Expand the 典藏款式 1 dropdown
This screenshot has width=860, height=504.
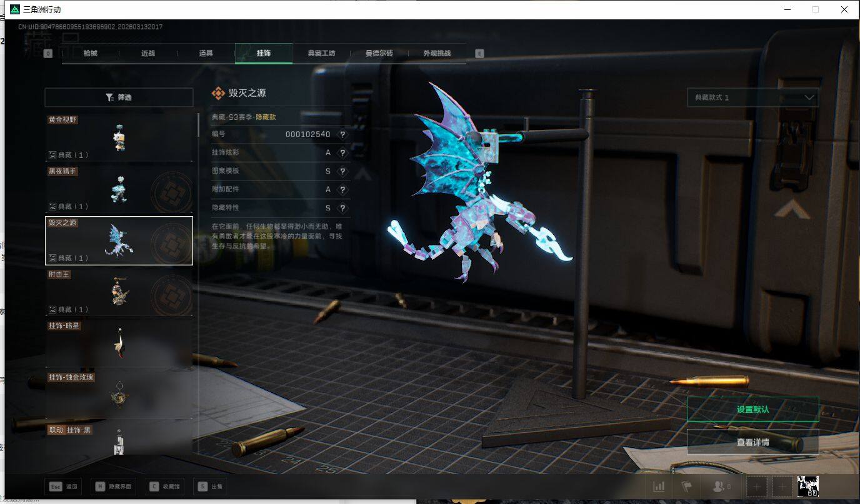pos(752,97)
